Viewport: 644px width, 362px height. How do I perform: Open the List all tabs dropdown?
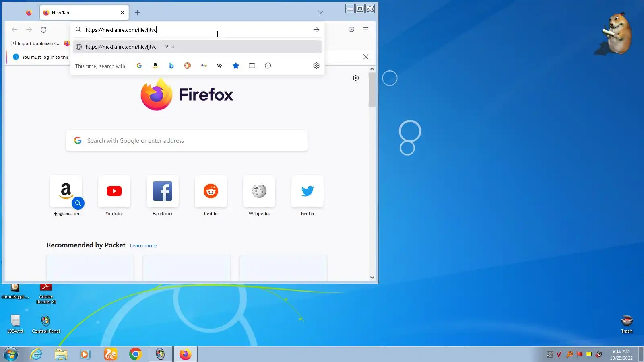coord(321,12)
